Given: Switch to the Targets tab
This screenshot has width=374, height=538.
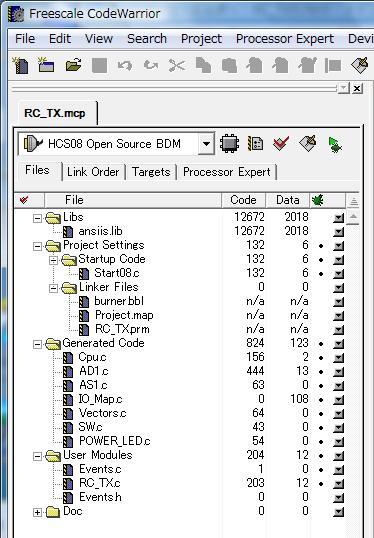Looking at the screenshot, I should (151, 172).
